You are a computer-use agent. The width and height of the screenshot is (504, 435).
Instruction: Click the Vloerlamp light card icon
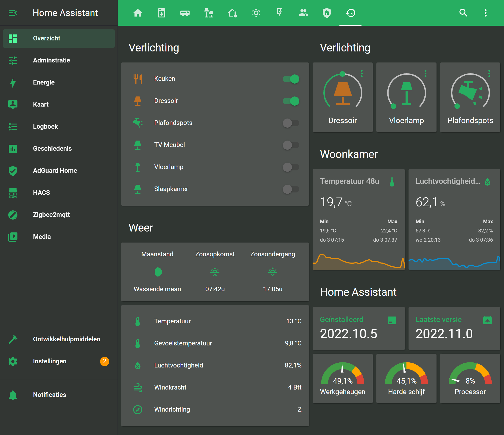click(406, 94)
